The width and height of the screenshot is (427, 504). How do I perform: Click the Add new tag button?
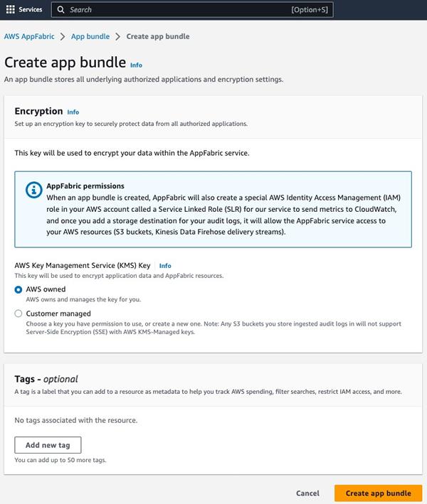pyautogui.click(x=48, y=445)
